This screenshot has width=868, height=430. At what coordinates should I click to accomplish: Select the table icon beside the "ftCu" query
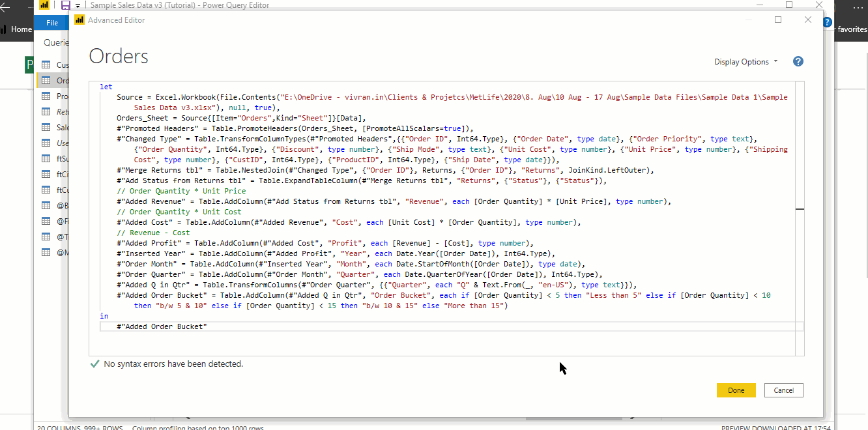46,190
